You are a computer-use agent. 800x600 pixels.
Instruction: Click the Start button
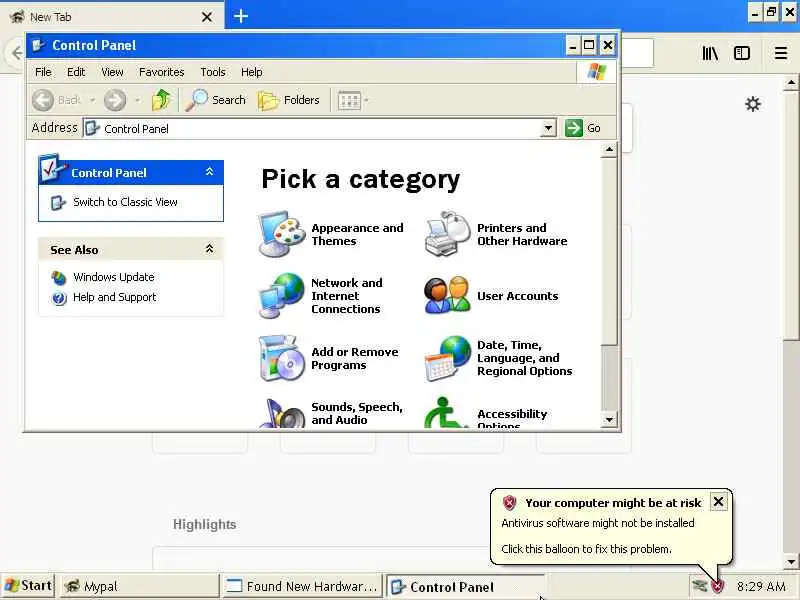click(x=28, y=586)
